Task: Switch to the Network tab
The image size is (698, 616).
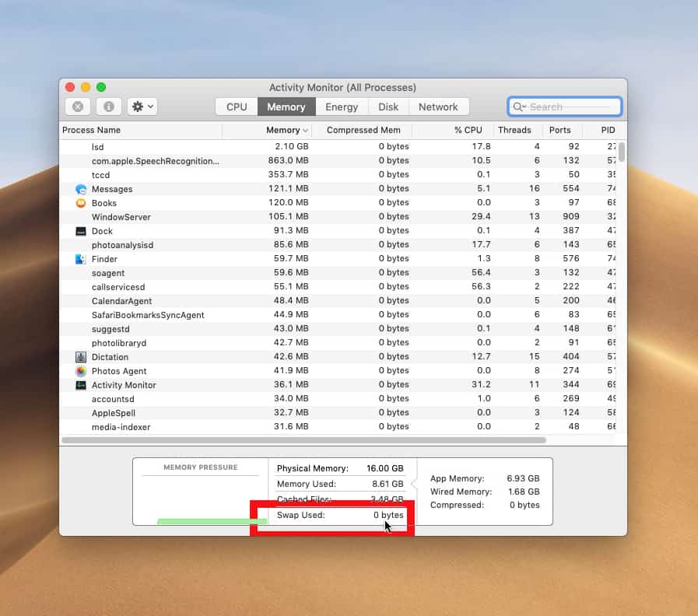Action: [438, 107]
